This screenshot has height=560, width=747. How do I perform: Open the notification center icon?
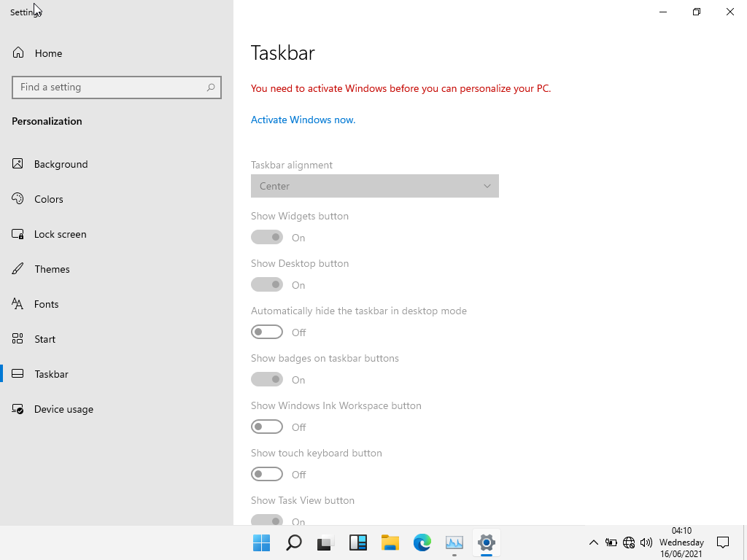723,542
